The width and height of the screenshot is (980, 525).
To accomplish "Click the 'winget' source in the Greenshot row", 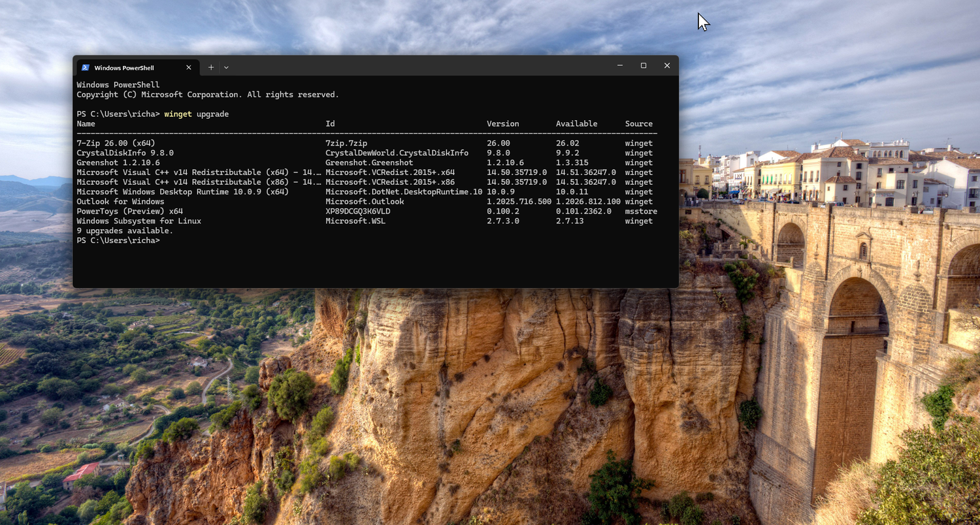I will [x=639, y=163].
